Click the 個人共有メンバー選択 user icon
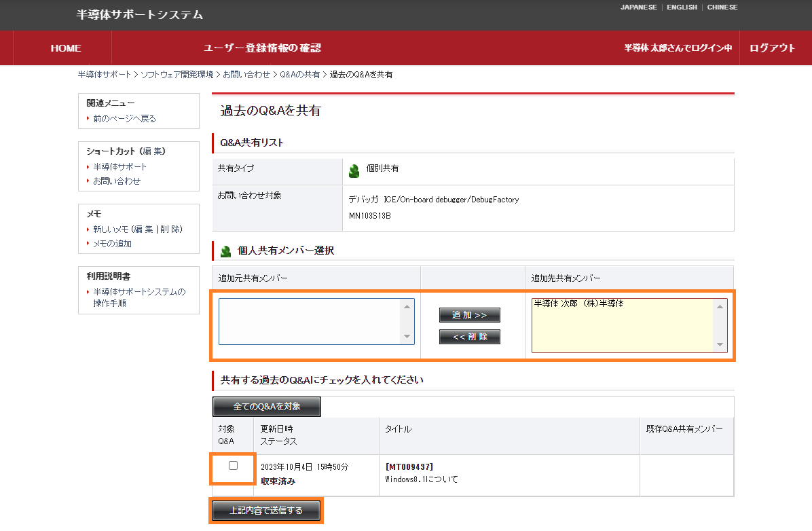Screen dimensions: 812x531 pos(226,251)
